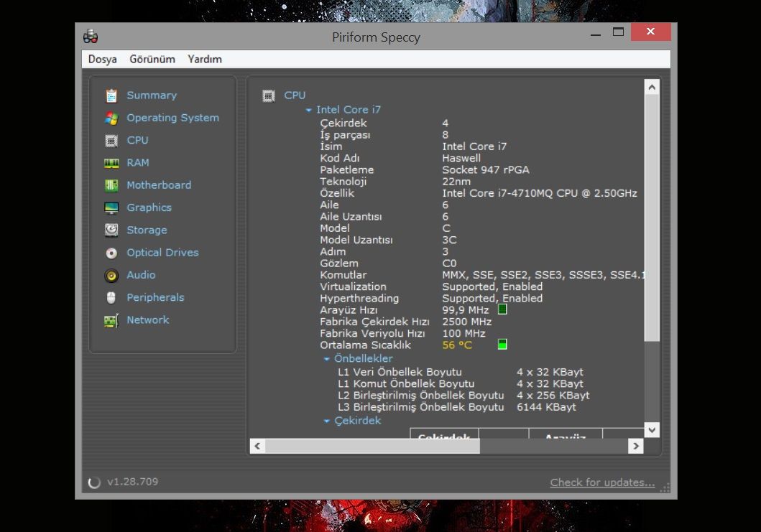Toggle the green temperature indicator beside 56 °C

coord(502,345)
